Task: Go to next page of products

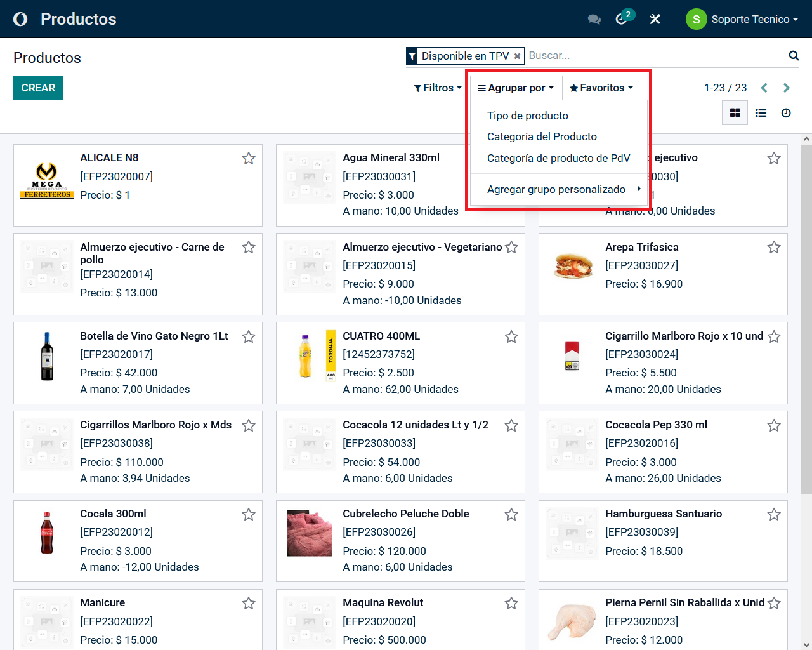Action: (787, 88)
